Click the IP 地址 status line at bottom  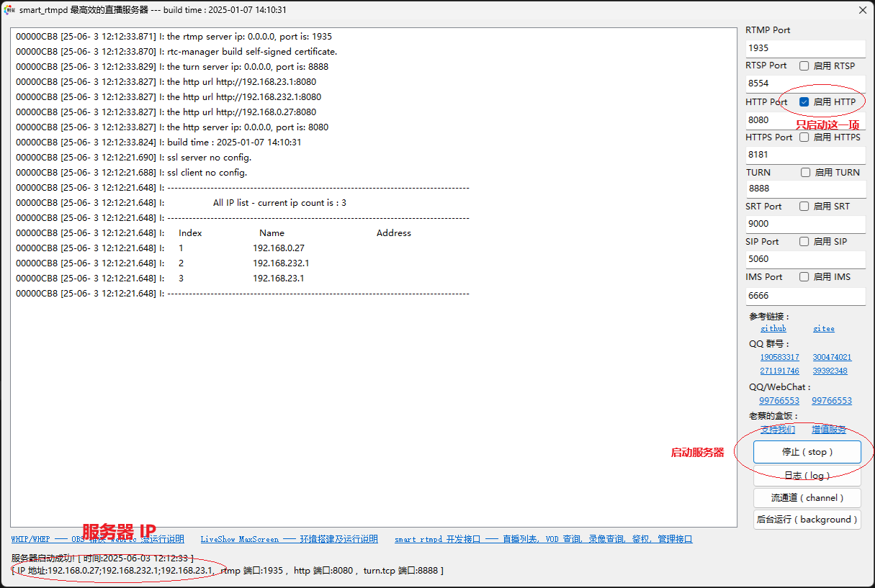(x=228, y=571)
